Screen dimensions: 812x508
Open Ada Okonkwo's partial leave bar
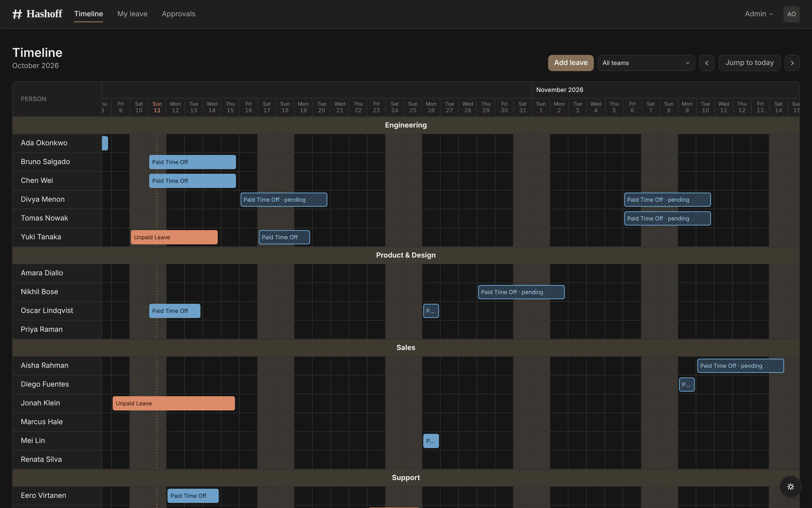tap(105, 143)
